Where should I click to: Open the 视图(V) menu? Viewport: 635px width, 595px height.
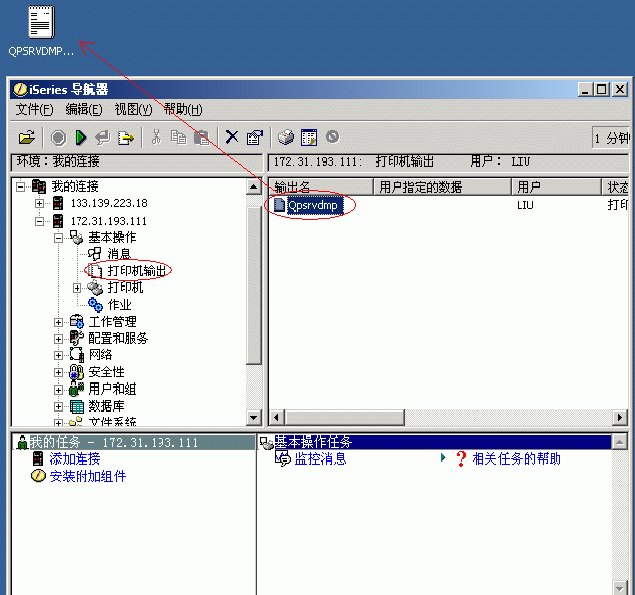pyautogui.click(x=133, y=109)
